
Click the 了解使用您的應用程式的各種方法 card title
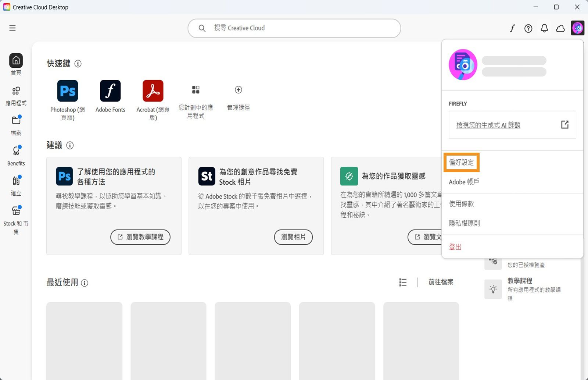pyautogui.click(x=116, y=177)
